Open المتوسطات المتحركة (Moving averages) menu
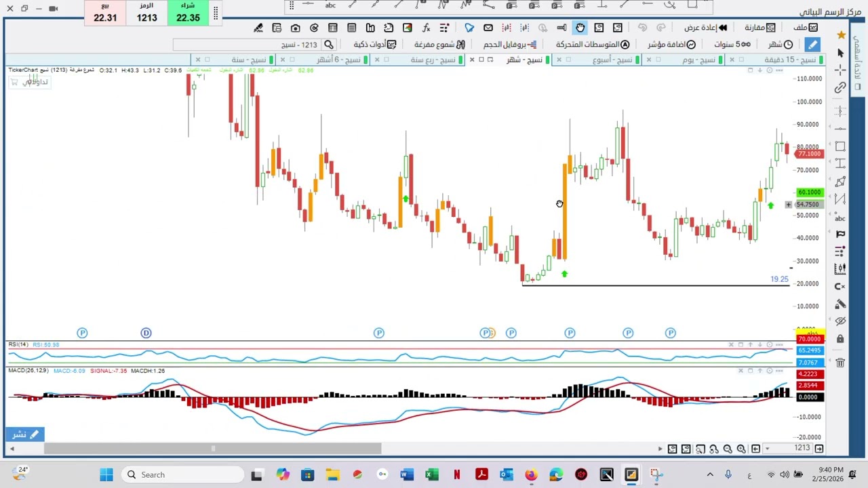Screen dimensions: 868x488 593,44
